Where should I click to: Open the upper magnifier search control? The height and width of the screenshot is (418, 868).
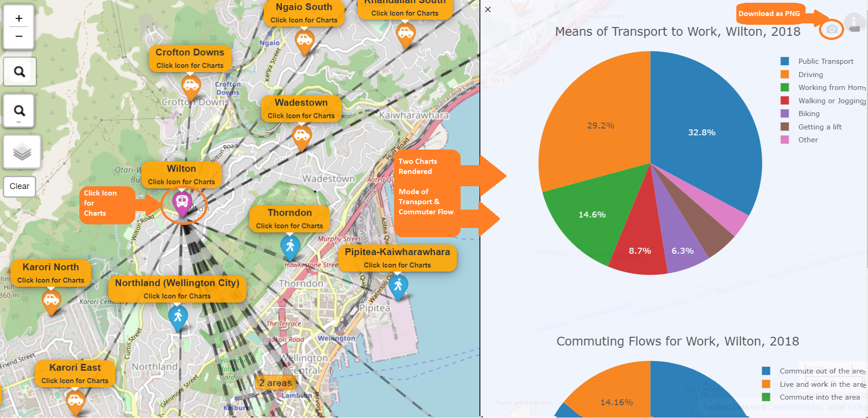tap(19, 72)
